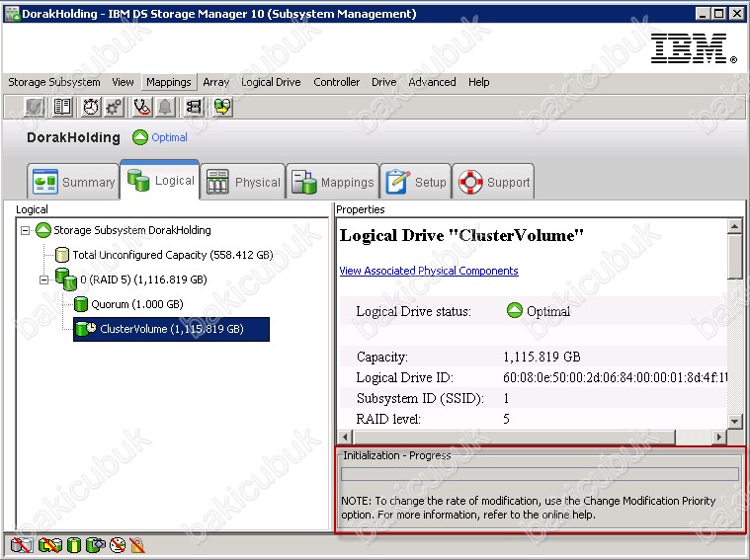Switch to the Summary tab

click(73, 182)
